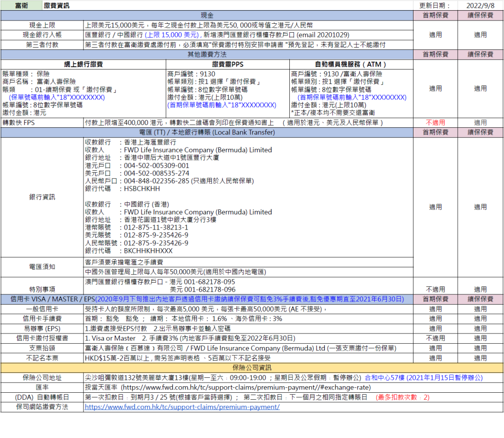
Task: Click the 2022/9/8 update date cell
Action: pyautogui.click(x=480, y=6)
